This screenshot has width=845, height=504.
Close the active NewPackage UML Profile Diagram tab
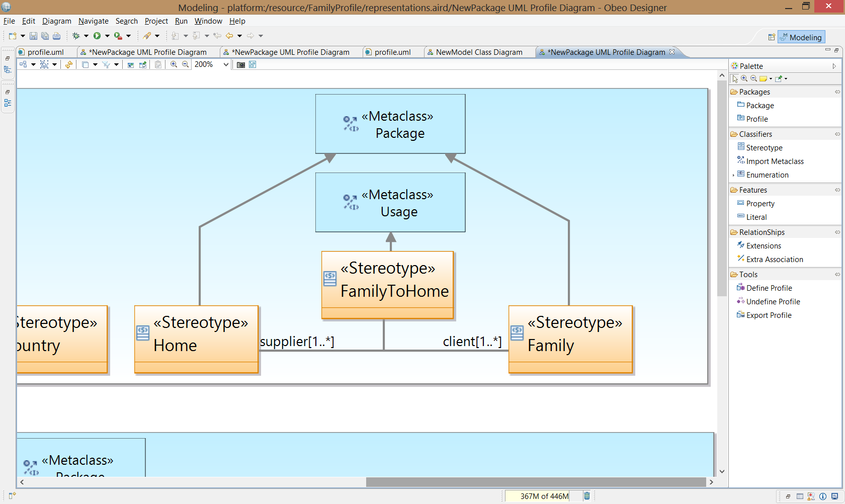coord(672,52)
